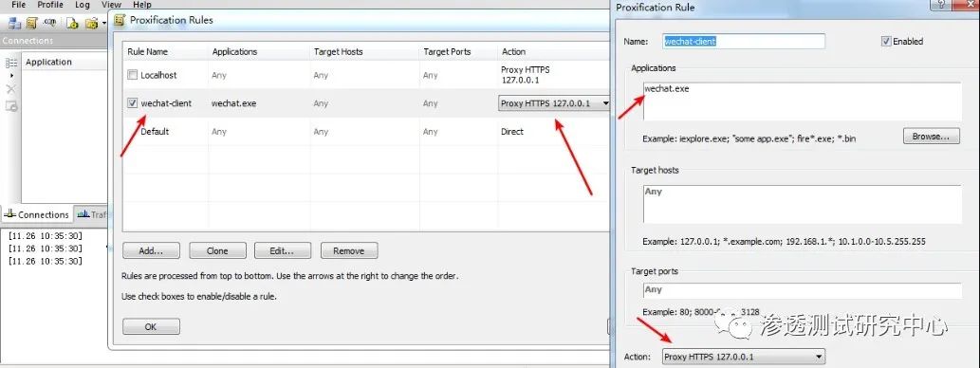Enable the Localhost rule checkbox
Viewport: 980px width, 368px height.
coord(133,75)
